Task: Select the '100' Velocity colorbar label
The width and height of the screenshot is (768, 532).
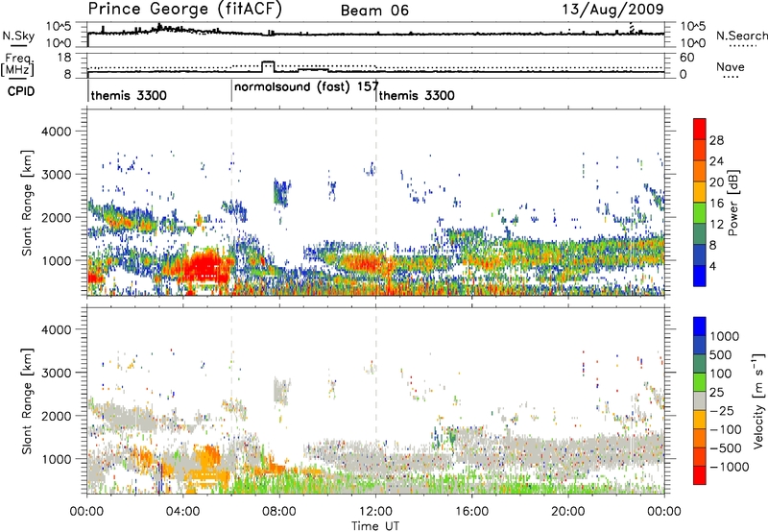Action: click(721, 374)
